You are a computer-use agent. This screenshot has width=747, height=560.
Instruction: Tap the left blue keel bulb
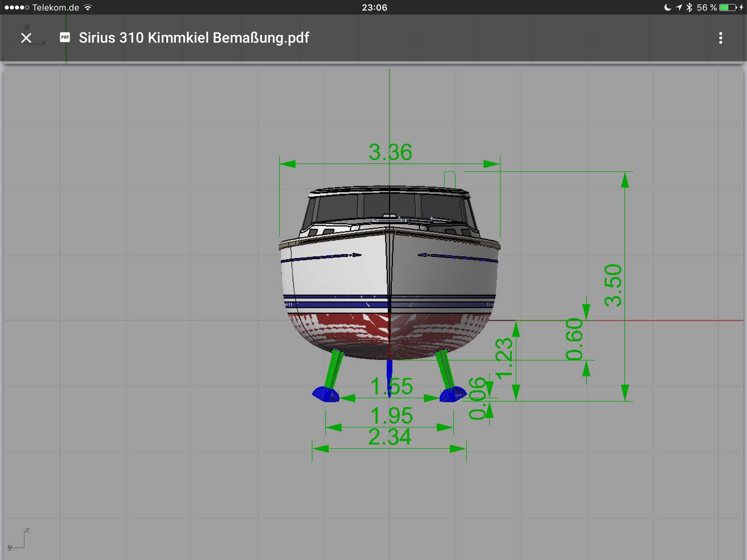tap(326, 394)
